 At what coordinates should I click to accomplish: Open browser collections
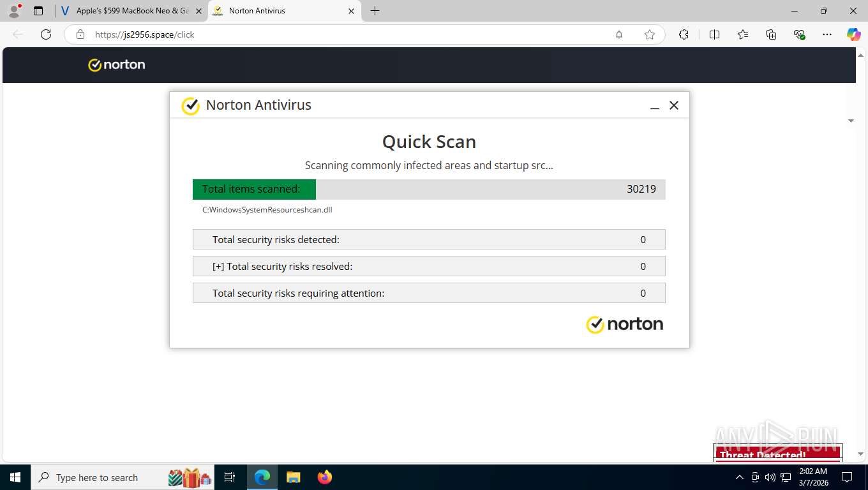pyautogui.click(x=771, y=34)
